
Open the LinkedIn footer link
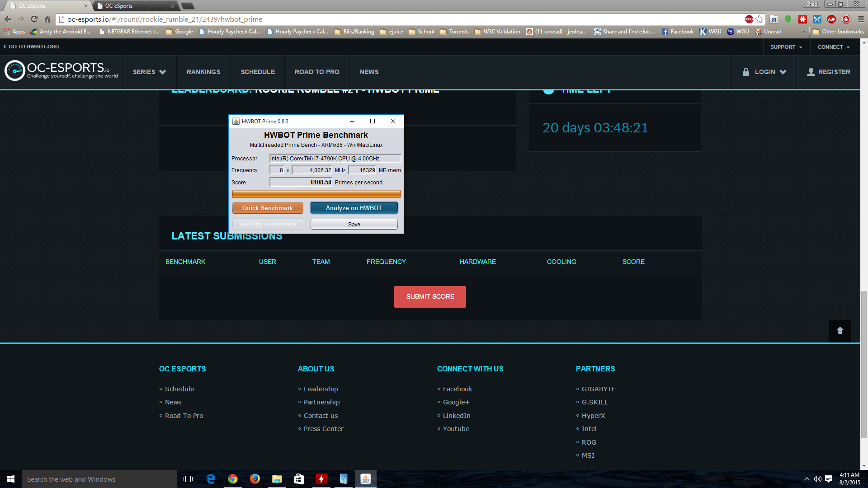tap(456, 416)
